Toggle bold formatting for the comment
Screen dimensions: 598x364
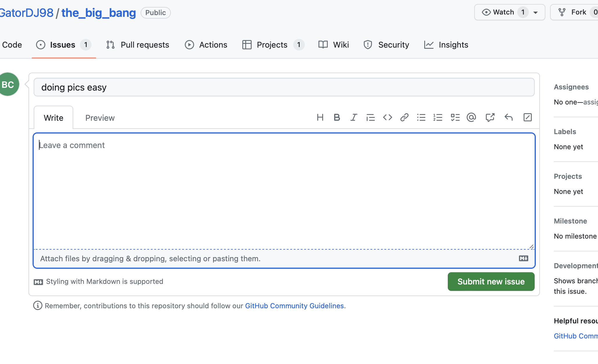(x=337, y=117)
